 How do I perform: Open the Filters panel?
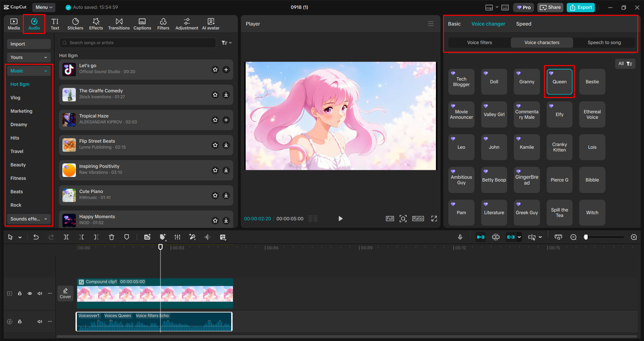click(163, 23)
